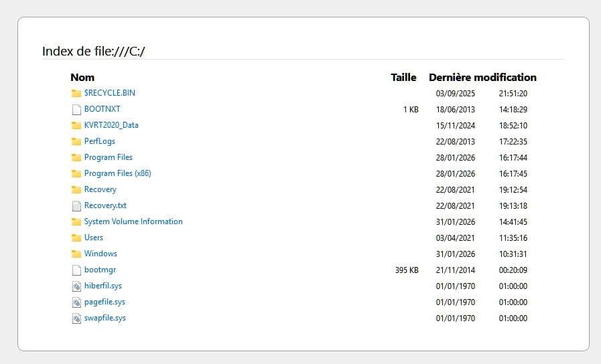601x364 pixels.
Task: Click the bootmgr file icon
Action: 76,270
